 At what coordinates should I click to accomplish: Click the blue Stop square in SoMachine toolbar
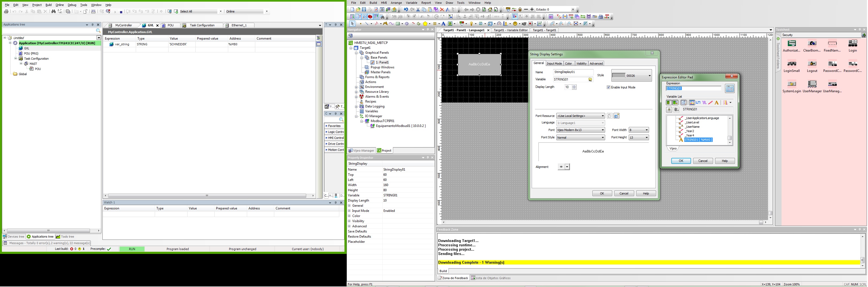(x=121, y=12)
